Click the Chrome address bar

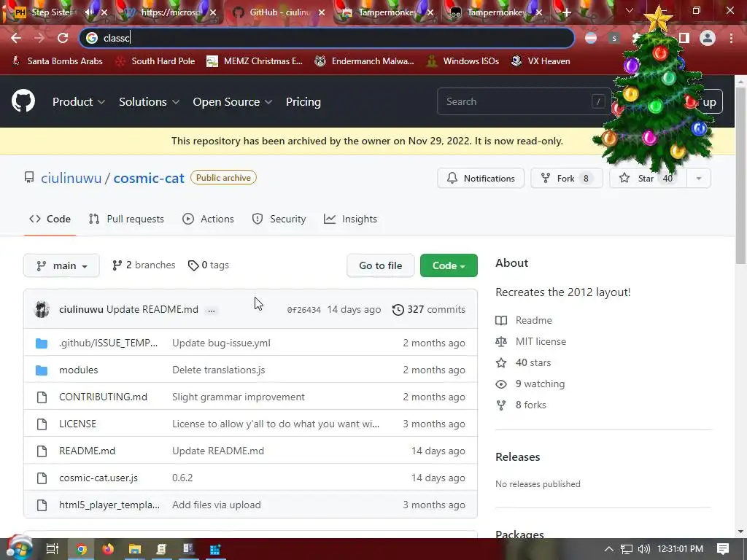(327, 38)
